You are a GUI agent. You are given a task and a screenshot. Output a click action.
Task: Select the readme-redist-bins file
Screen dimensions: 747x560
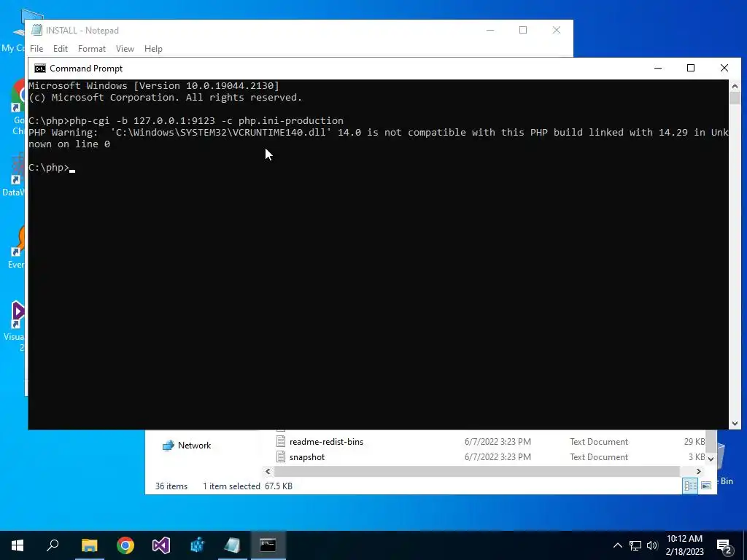coord(326,442)
